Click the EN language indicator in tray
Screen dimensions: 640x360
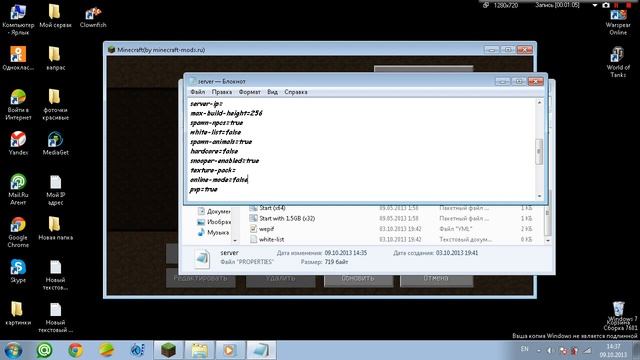pyautogui.click(x=524, y=349)
